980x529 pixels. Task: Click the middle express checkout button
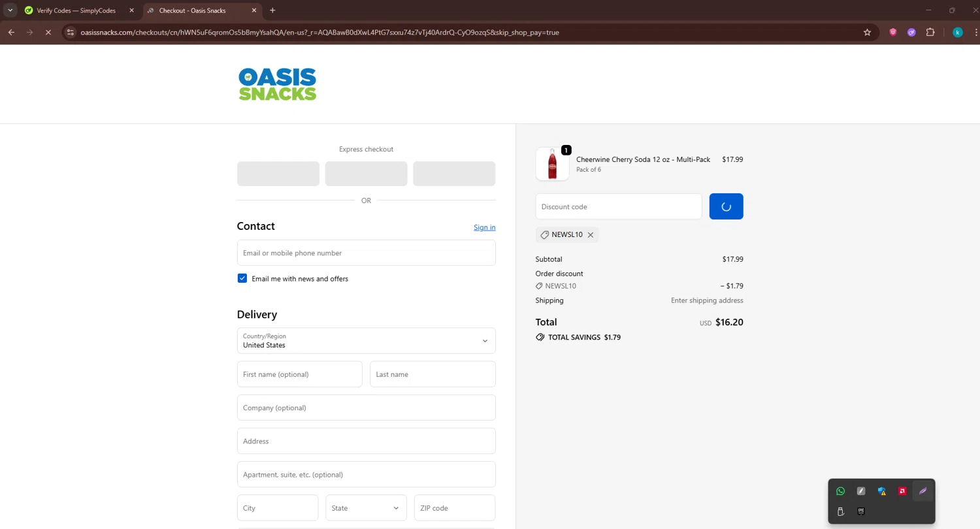[x=367, y=174]
